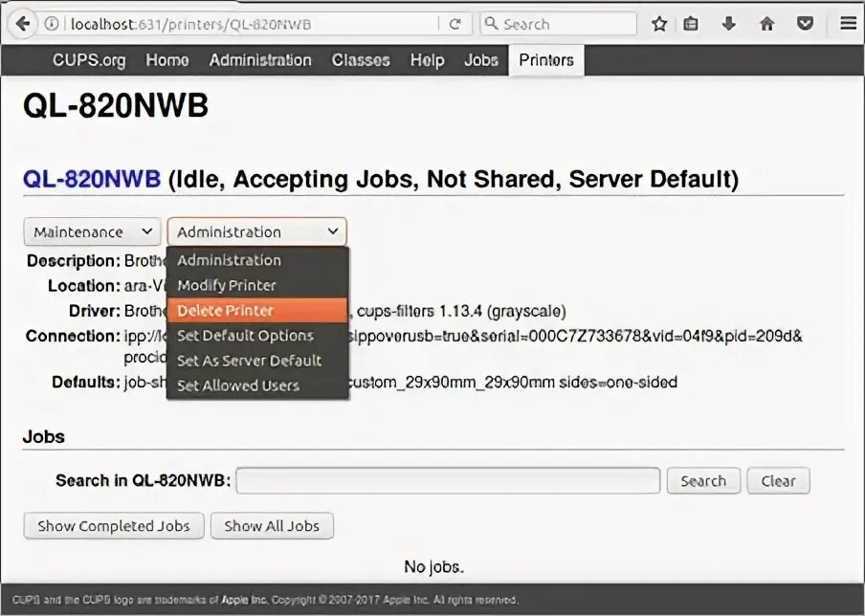
Task: Open the hamburger browser menu
Action: [x=849, y=23]
